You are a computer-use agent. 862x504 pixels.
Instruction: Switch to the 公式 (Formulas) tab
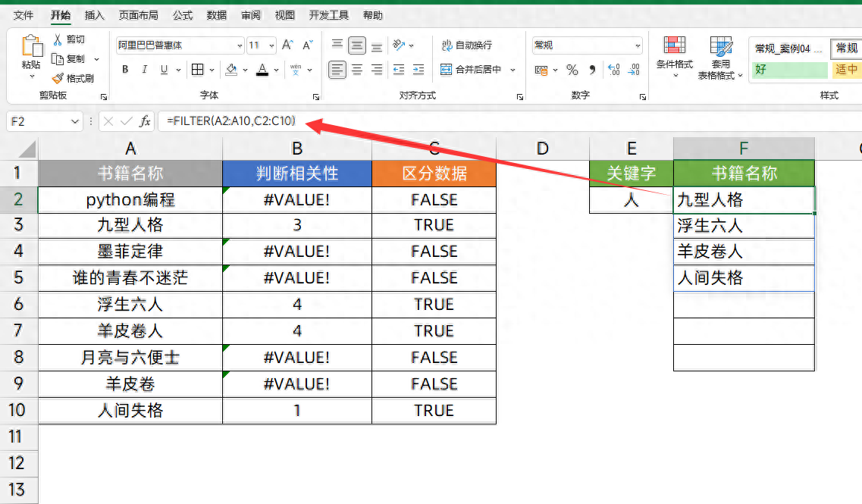pyautogui.click(x=183, y=15)
